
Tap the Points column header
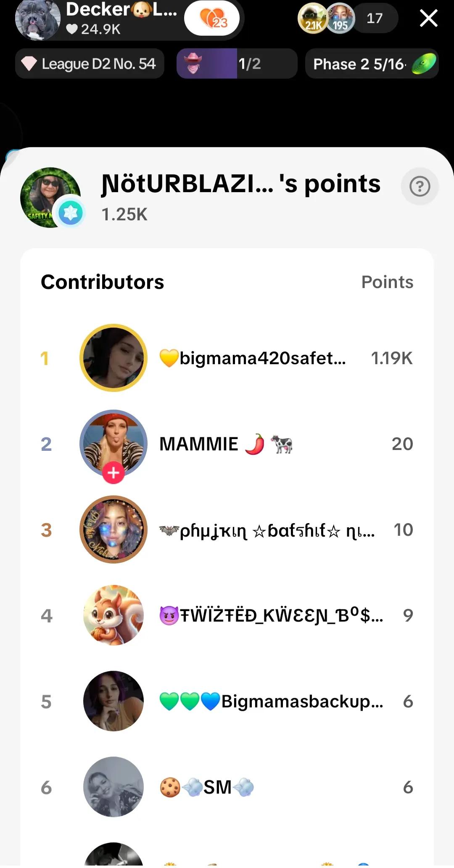coord(387,282)
